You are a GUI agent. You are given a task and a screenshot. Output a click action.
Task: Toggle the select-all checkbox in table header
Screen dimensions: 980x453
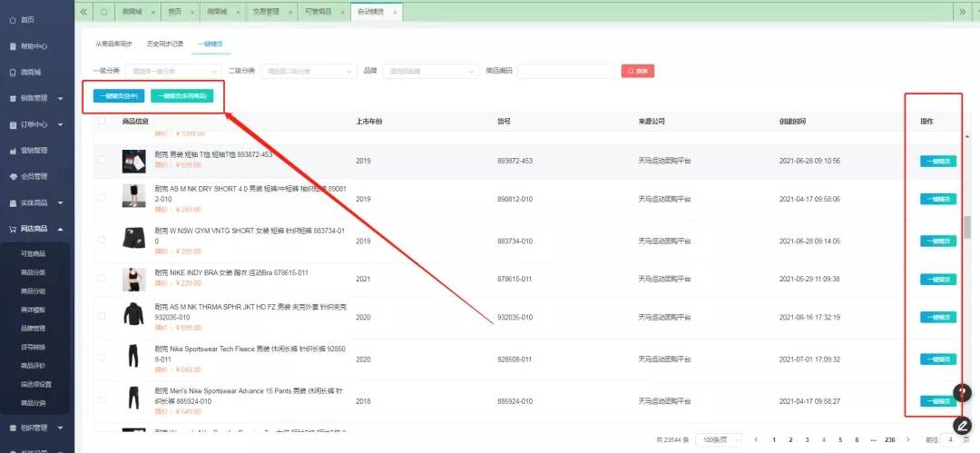[102, 121]
